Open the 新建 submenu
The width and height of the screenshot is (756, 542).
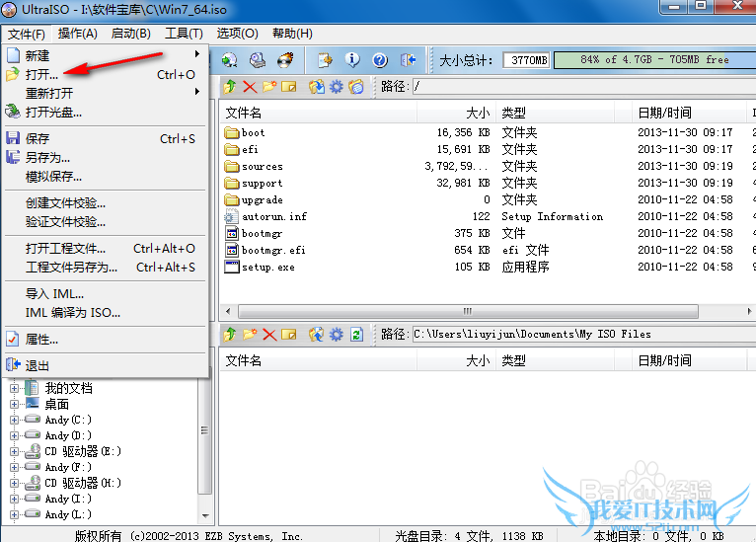click(x=105, y=55)
